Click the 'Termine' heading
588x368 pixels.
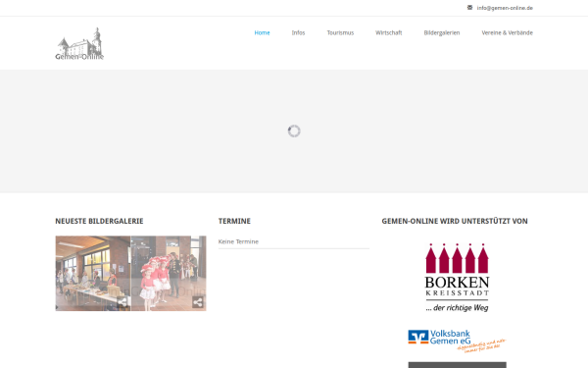click(234, 221)
